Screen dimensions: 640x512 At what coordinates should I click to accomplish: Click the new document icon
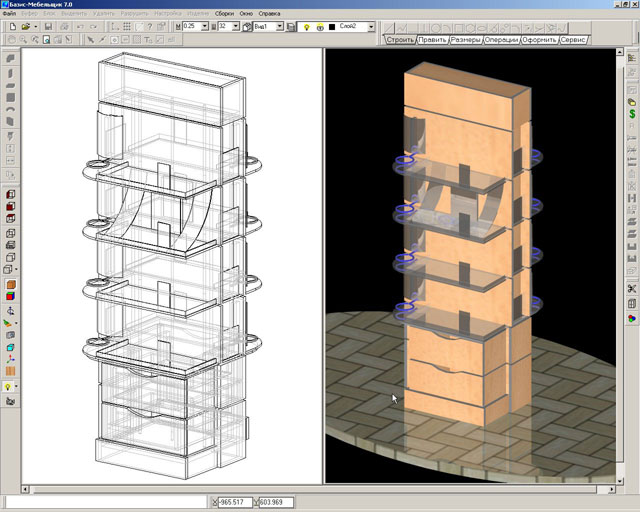(13, 27)
